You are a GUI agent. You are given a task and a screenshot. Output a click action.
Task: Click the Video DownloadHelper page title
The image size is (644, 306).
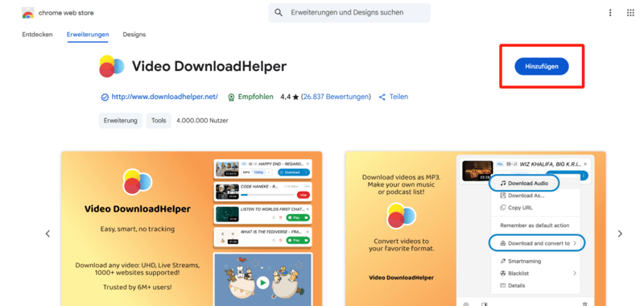(x=209, y=66)
